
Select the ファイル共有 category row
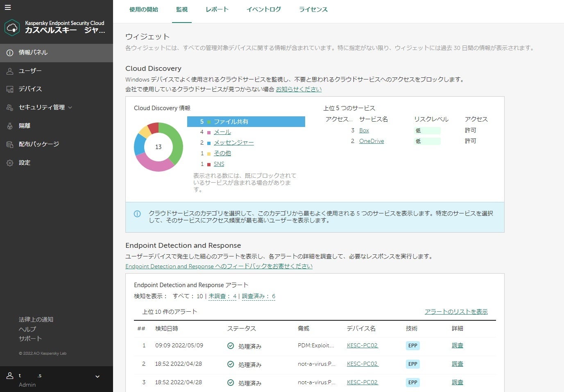click(246, 122)
